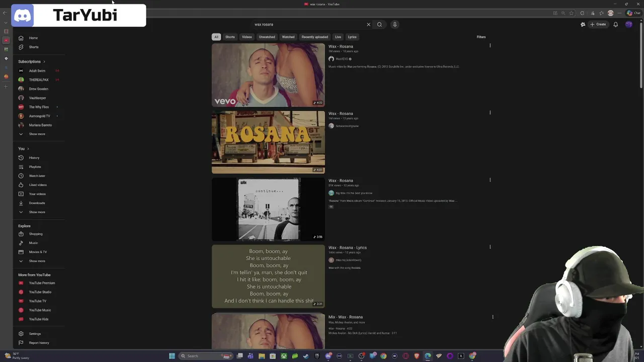Screen dimensions: 644x362
Task: Select the Unwatched filter chip
Action: (267, 37)
